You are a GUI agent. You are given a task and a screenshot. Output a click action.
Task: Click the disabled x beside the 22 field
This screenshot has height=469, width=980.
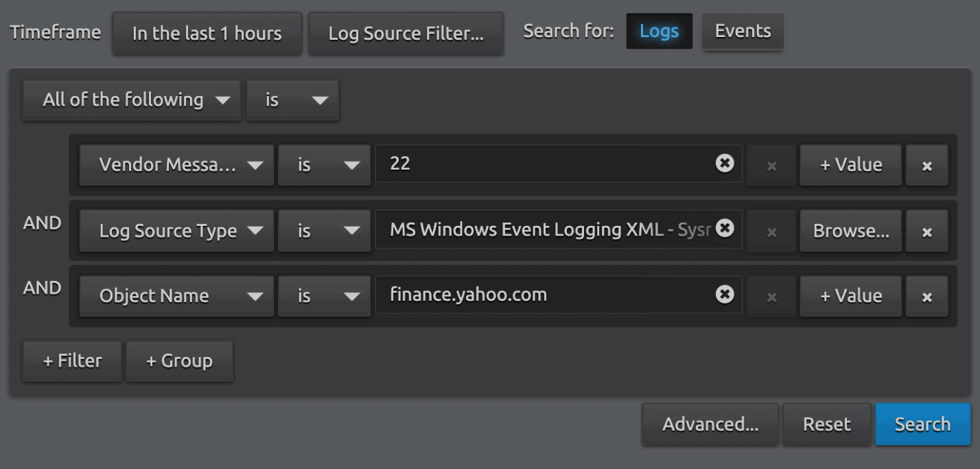(771, 165)
